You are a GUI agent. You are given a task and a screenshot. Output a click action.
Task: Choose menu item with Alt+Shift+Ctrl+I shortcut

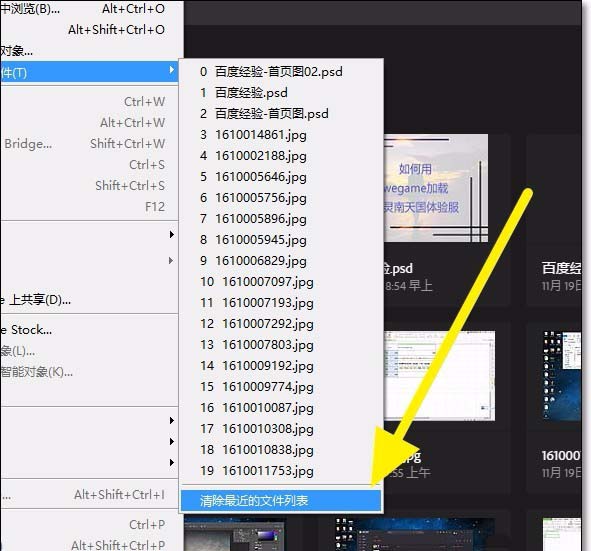[89, 495]
